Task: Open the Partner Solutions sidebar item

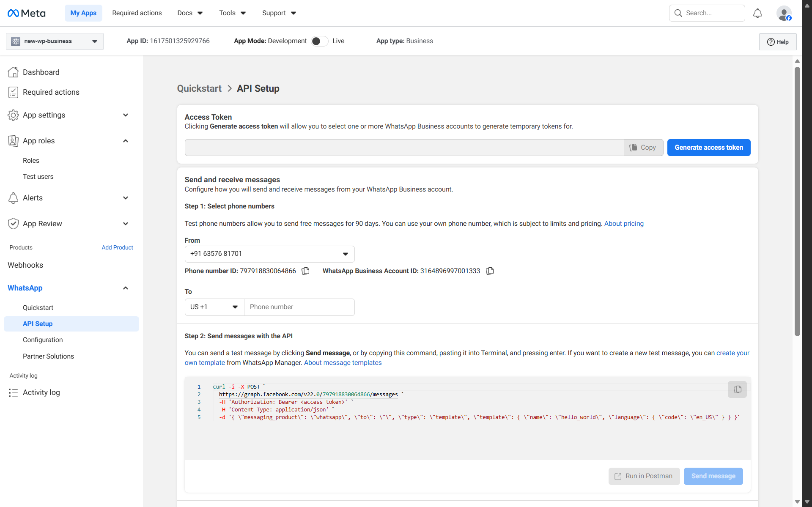Action: [48, 356]
